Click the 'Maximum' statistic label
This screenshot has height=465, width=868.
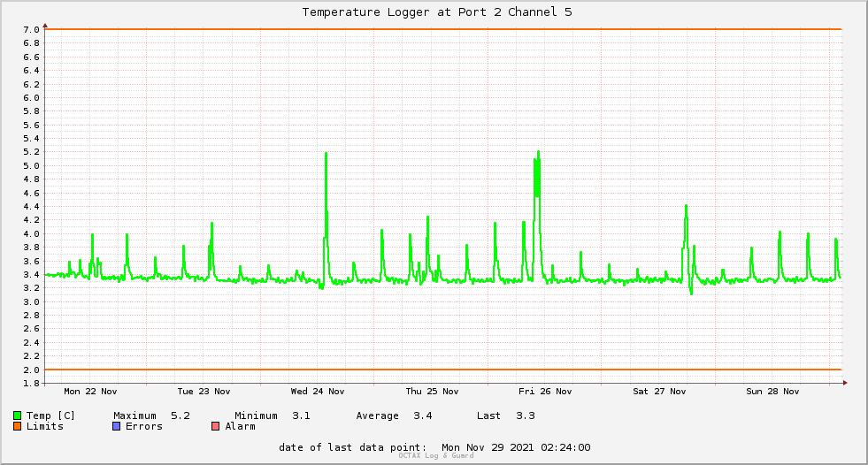pos(134,415)
